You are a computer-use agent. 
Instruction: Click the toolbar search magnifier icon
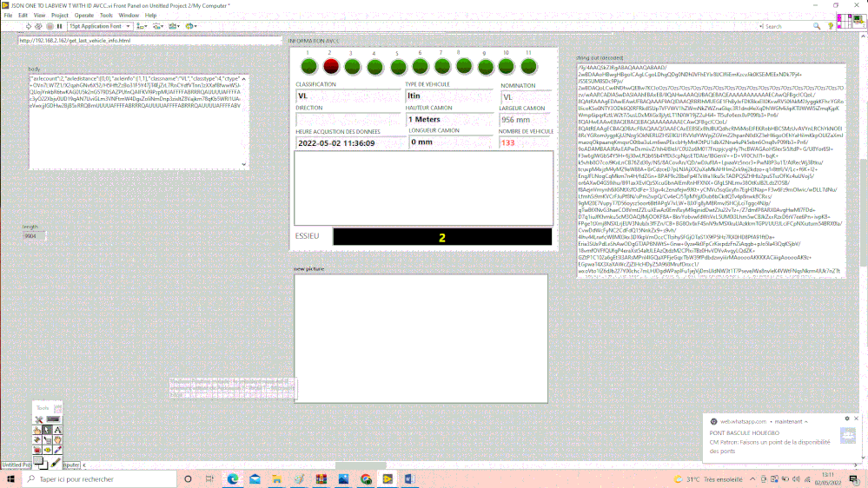pyautogui.click(x=817, y=26)
